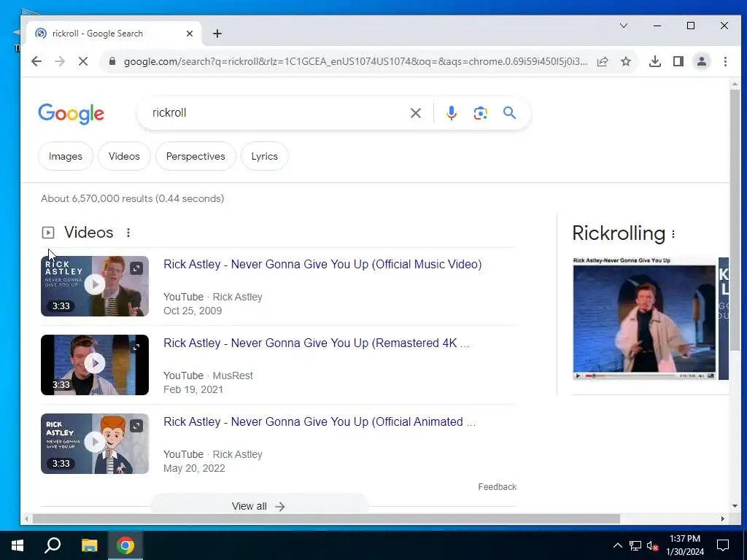Open the Windows Start menu
Screen dimensions: 747x560
pyautogui.click(x=18, y=545)
